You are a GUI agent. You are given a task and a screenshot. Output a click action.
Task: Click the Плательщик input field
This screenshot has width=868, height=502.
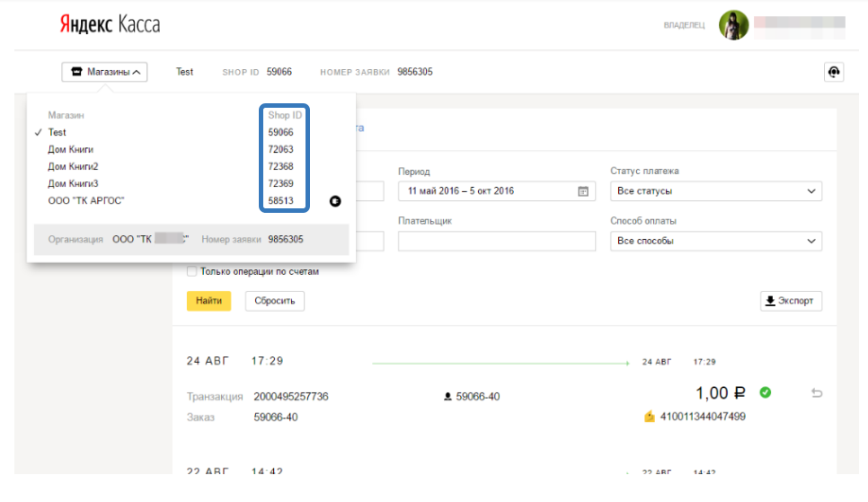[x=497, y=241]
